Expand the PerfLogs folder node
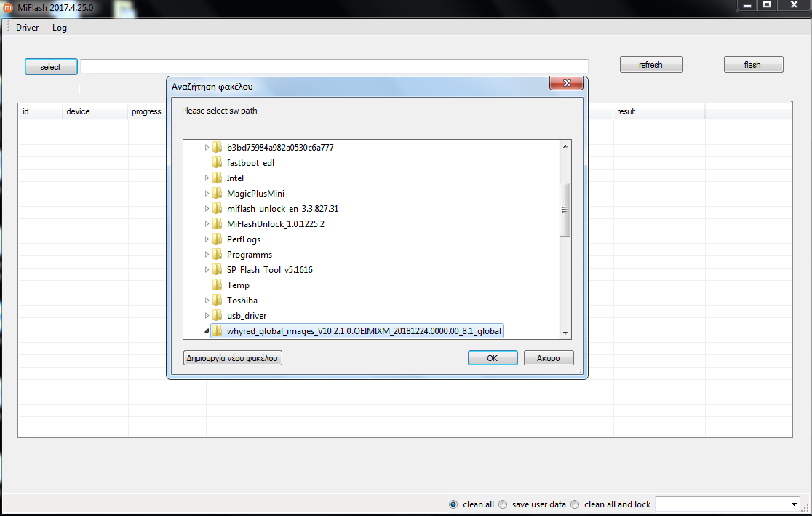Viewport: 812px width, 516px height. tap(207, 239)
